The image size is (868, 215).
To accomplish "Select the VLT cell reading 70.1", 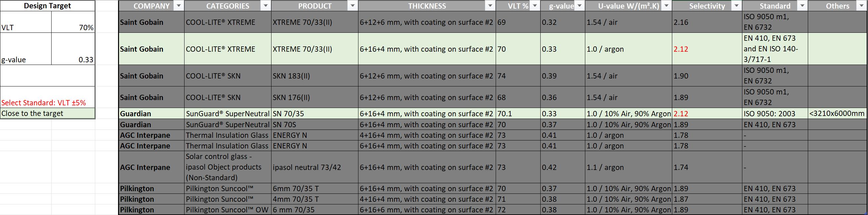I will point(518,113).
